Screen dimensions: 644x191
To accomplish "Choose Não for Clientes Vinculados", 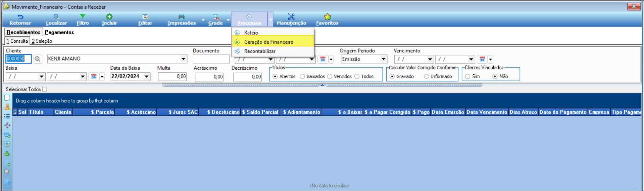I will (x=495, y=76).
